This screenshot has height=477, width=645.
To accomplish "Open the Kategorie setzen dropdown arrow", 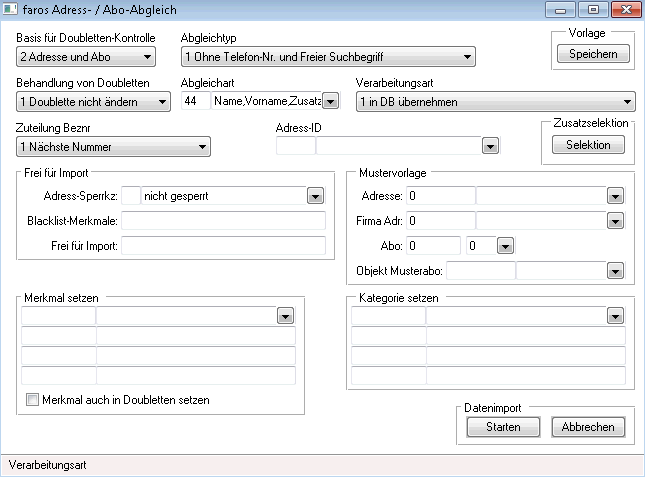I will click(x=614, y=316).
